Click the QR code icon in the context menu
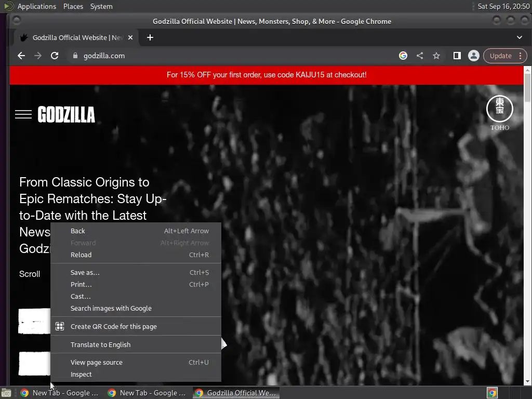Image resolution: width=532 pixels, height=399 pixels. click(x=60, y=326)
